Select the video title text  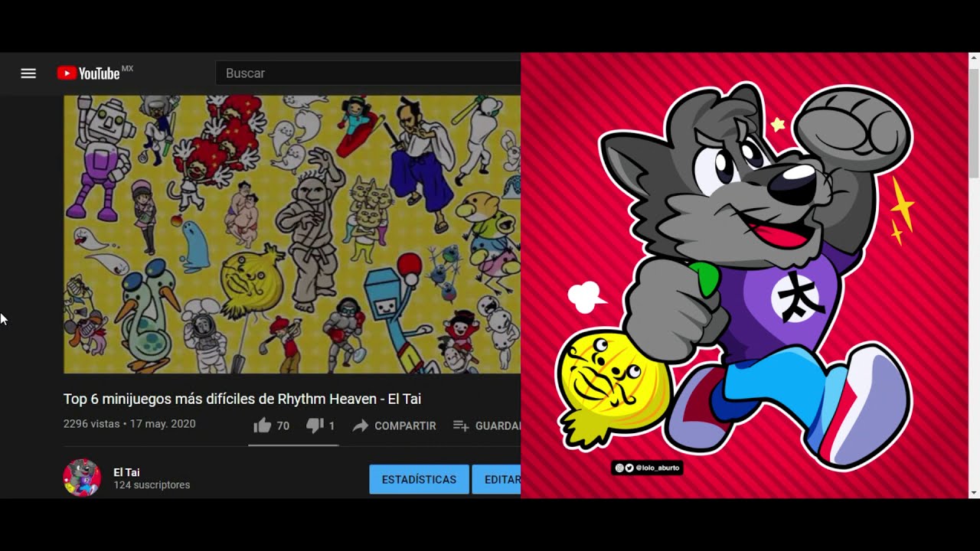(242, 399)
